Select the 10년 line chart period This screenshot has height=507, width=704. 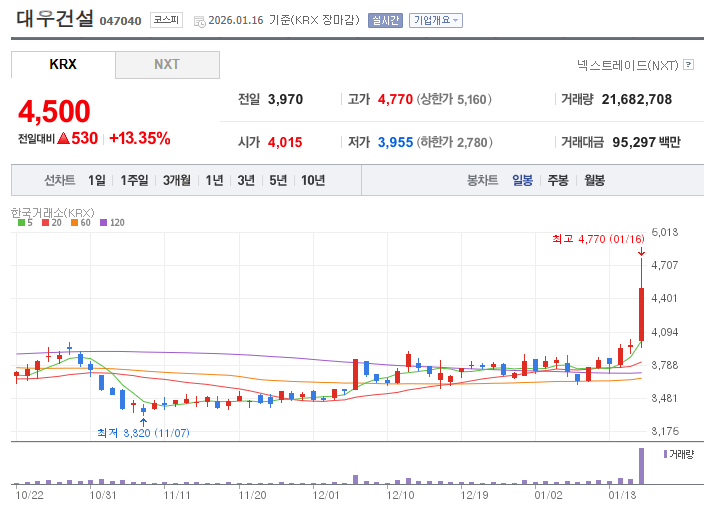point(313,180)
